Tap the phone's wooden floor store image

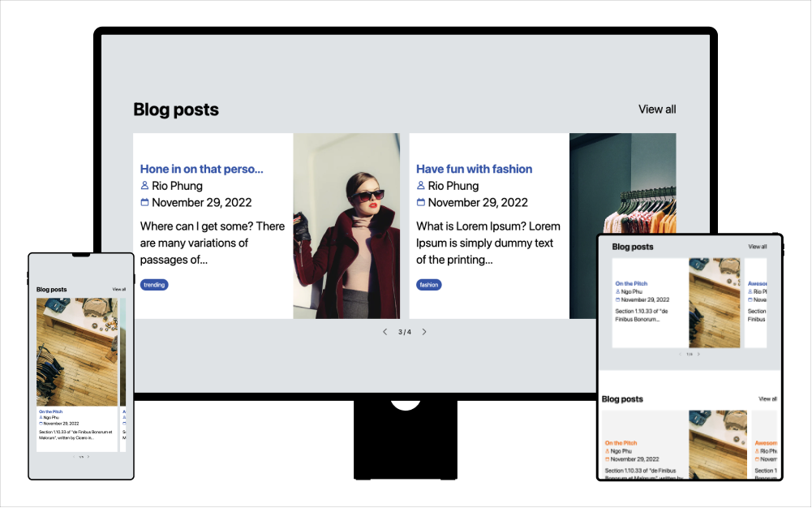77,351
